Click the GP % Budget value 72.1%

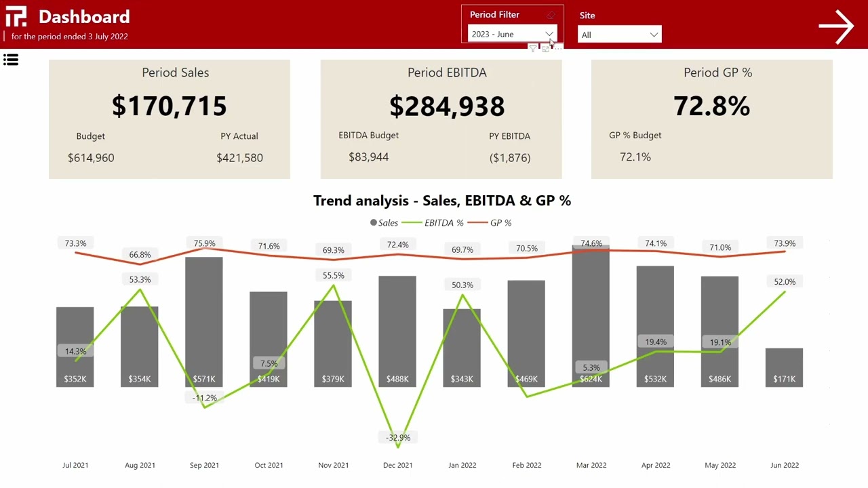635,157
